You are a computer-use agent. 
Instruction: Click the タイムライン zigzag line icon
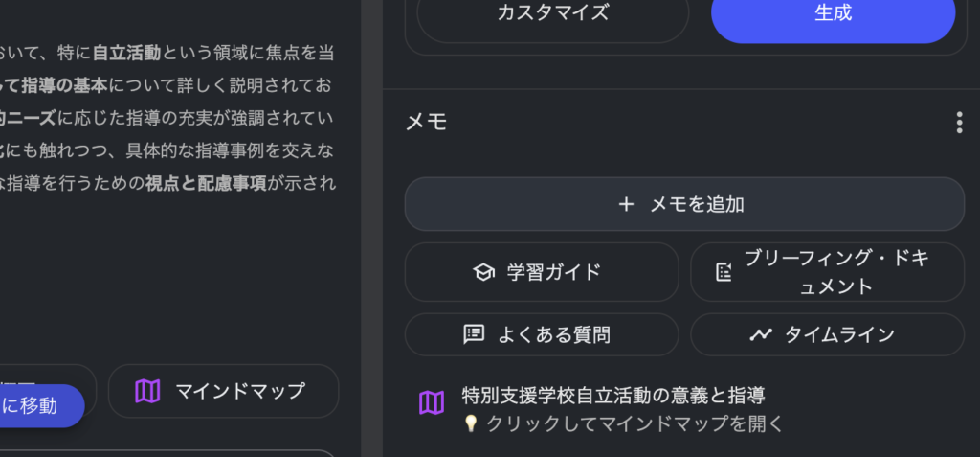click(761, 334)
